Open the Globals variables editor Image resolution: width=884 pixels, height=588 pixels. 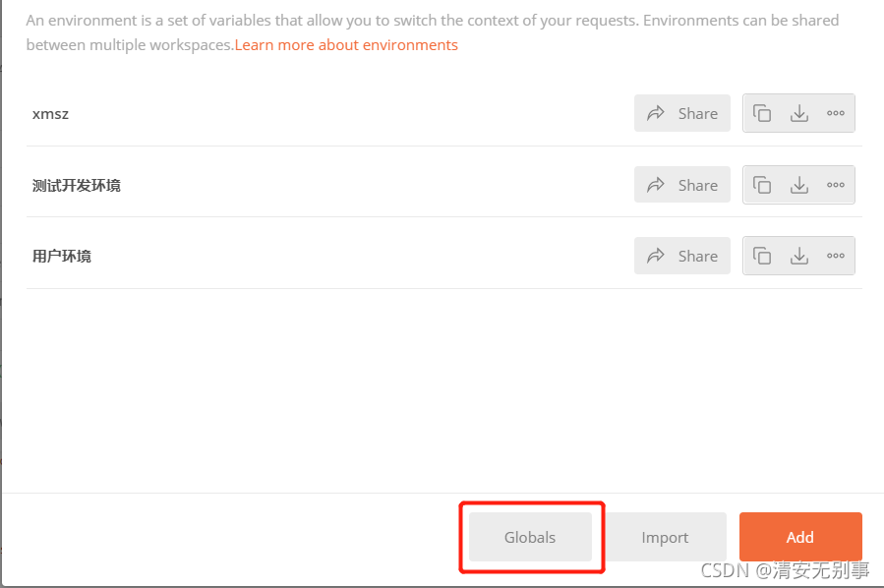(530, 537)
